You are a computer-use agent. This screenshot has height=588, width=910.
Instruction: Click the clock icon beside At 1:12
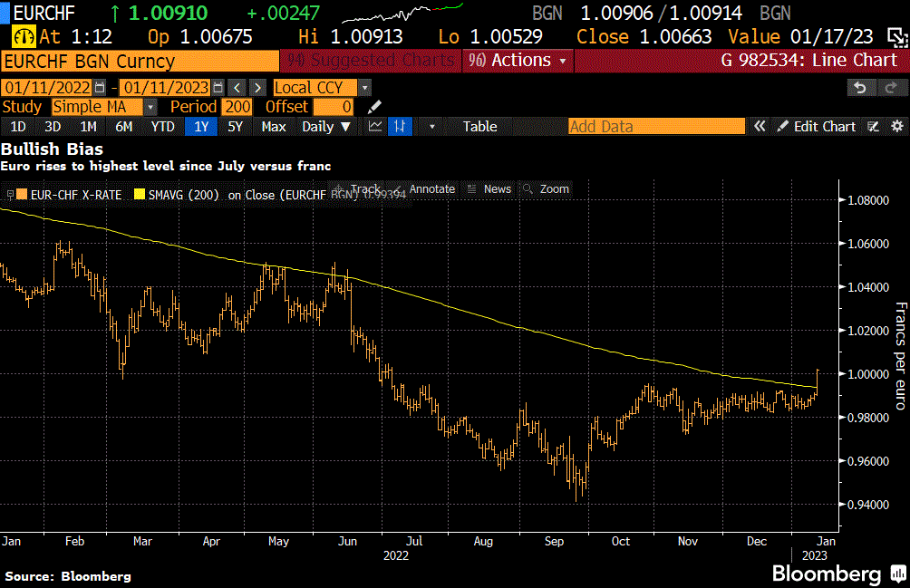click(24, 37)
